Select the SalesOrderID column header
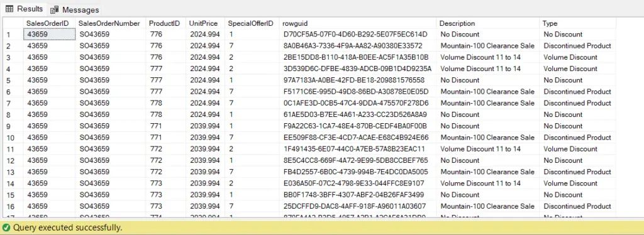Screen dimensions: 644x235 click(50, 23)
